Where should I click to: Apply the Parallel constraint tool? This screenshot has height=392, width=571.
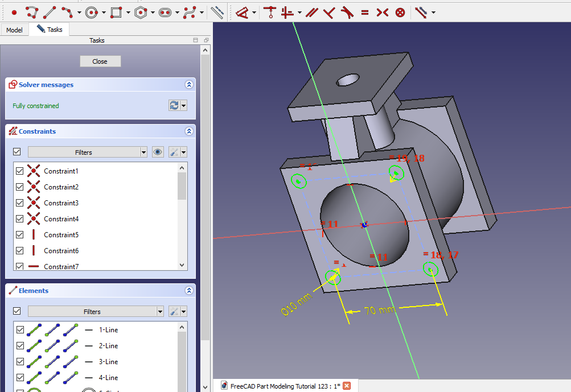(x=311, y=12)
